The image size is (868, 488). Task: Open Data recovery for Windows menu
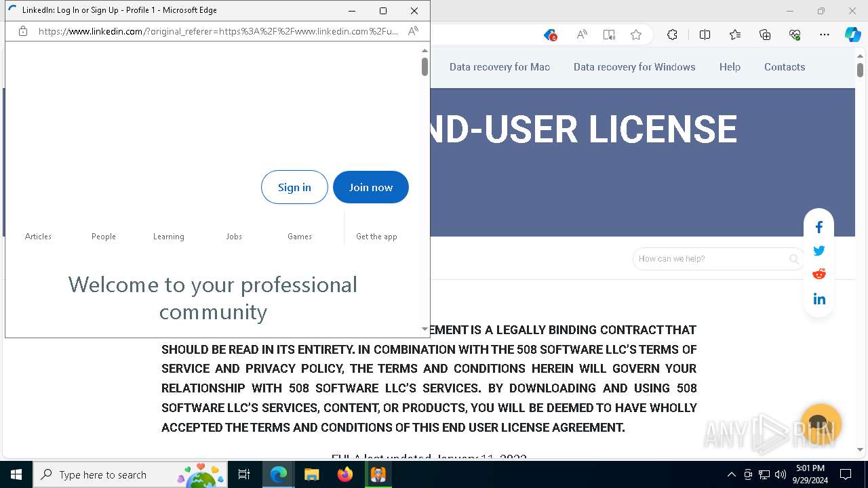click(635, 67)
